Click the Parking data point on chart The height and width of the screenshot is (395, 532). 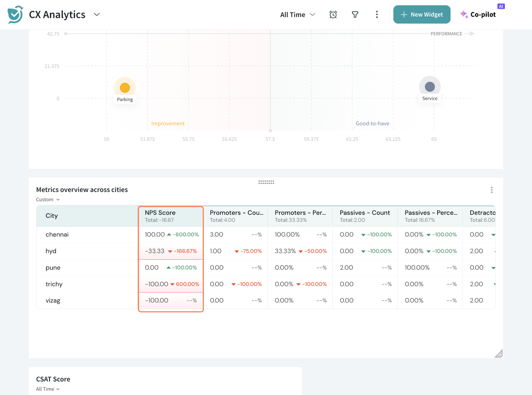tap(125, 88)
